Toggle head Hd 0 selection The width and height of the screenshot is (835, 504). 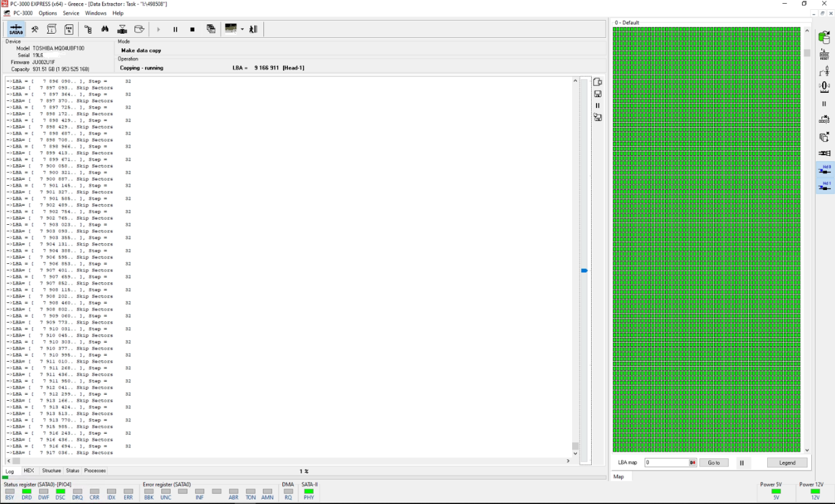tap(826, 170)
